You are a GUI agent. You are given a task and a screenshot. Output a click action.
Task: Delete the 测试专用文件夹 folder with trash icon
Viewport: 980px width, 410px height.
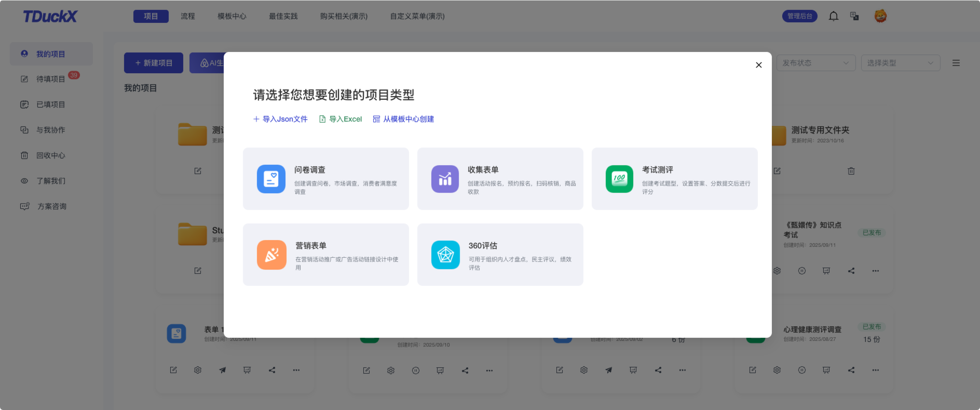(x=851, y=171)
